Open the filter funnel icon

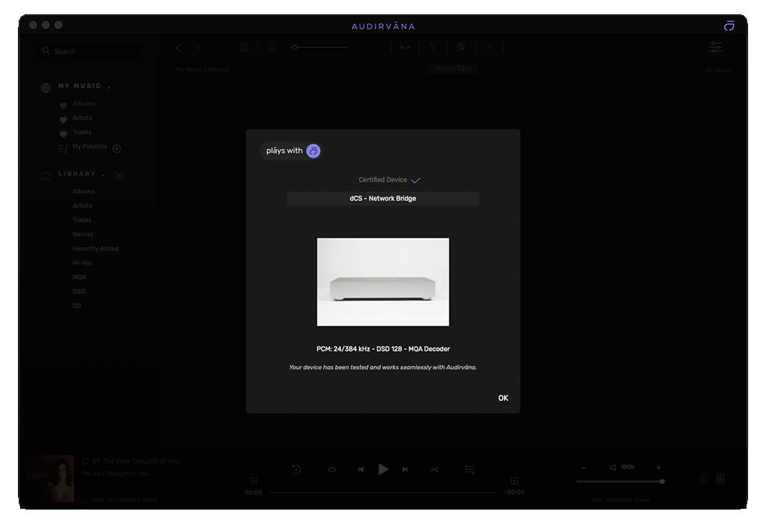click(432, 47)
